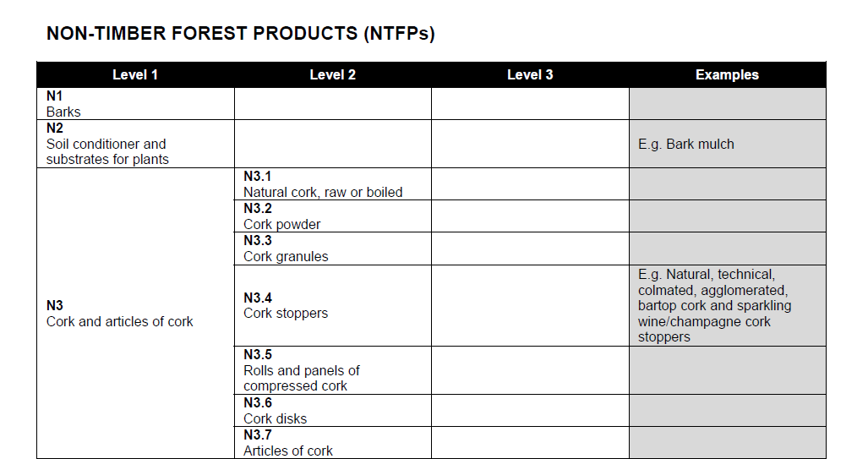Click the Examples column header
868x459 pixels.
pos(727,74)
